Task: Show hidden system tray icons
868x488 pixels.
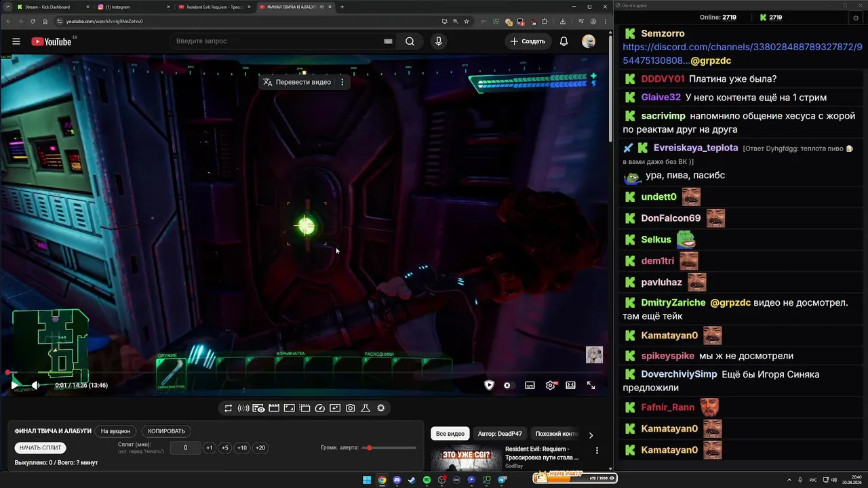Action: click(x=789, y=480)
